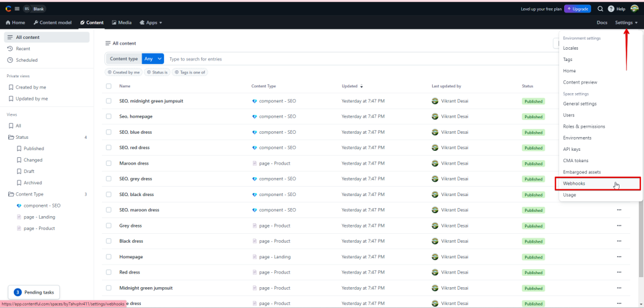Screen dimensions: 644x308
Task: Switch to the Content model tab
Action: point(53,23)
